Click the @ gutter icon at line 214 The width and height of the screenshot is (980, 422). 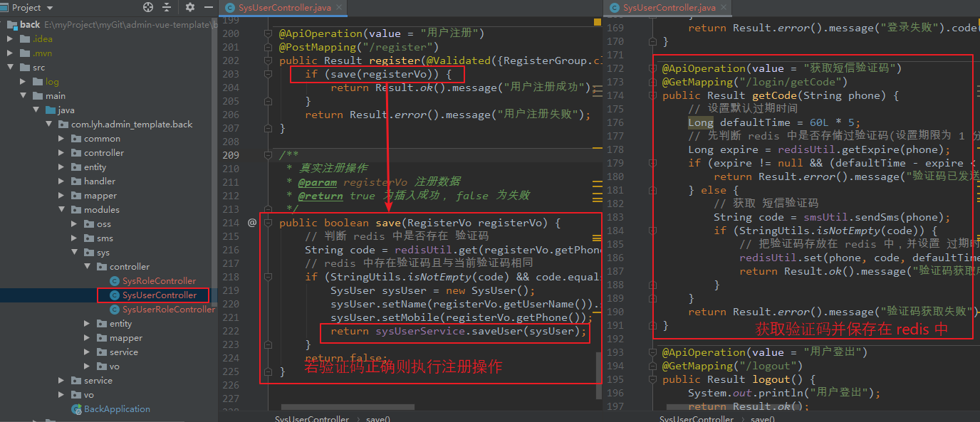point(252,223)
